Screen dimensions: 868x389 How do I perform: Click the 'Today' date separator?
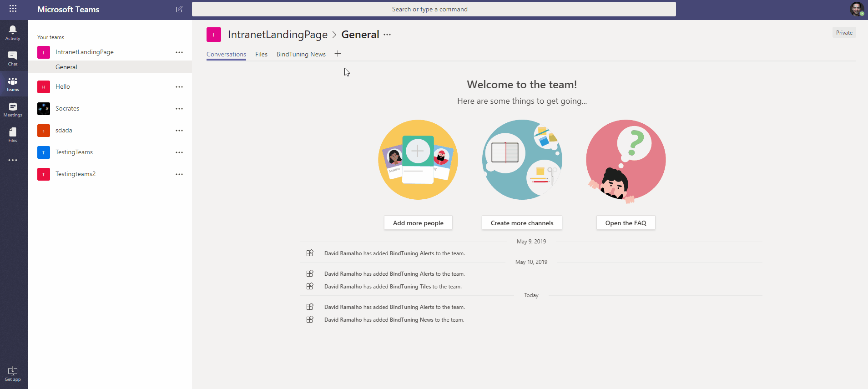coord(531,295)
